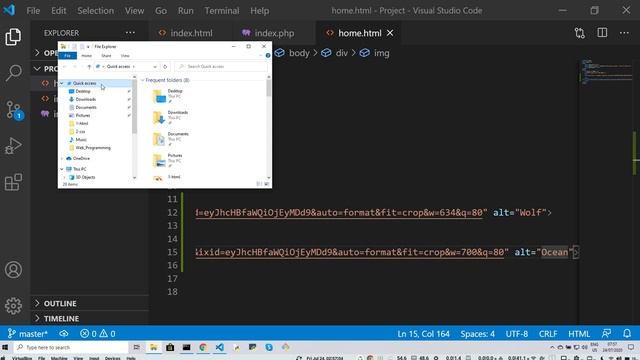Expand the Open Editors section chevron
The width and height of the screenshot is (640, 360).
pyautogui.click(x=37, y=53)
